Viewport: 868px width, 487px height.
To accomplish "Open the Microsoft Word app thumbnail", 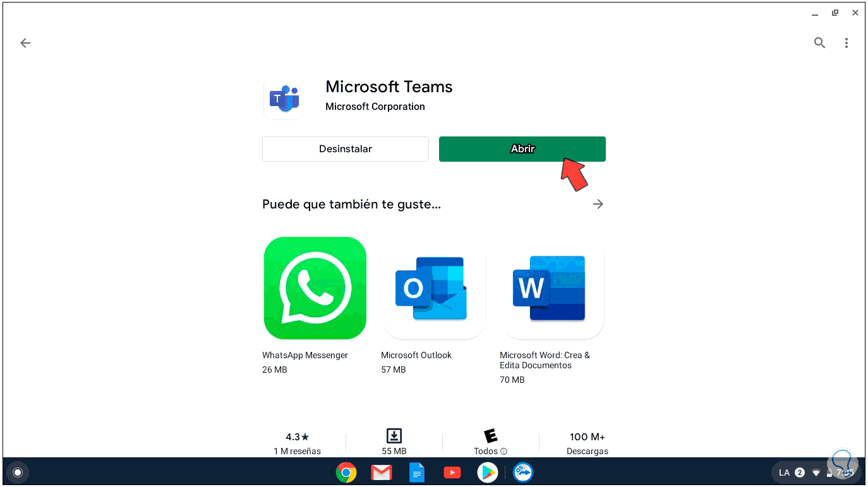I will coord(553,288).
